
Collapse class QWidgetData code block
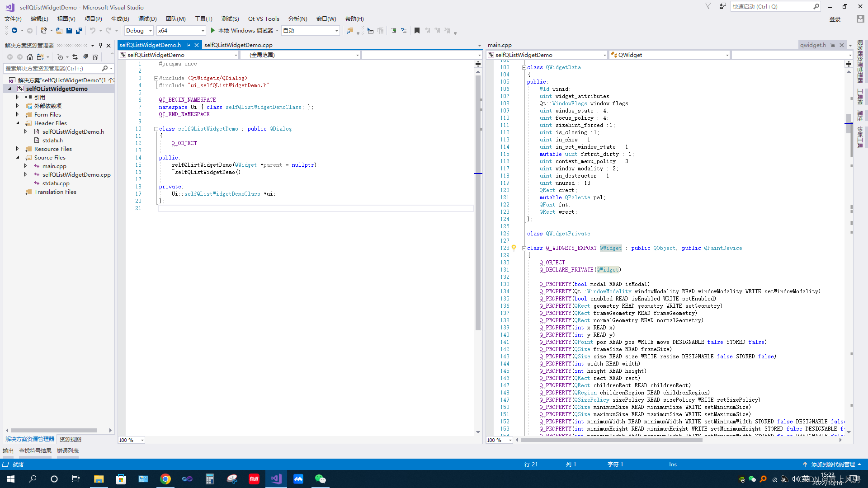524,67
